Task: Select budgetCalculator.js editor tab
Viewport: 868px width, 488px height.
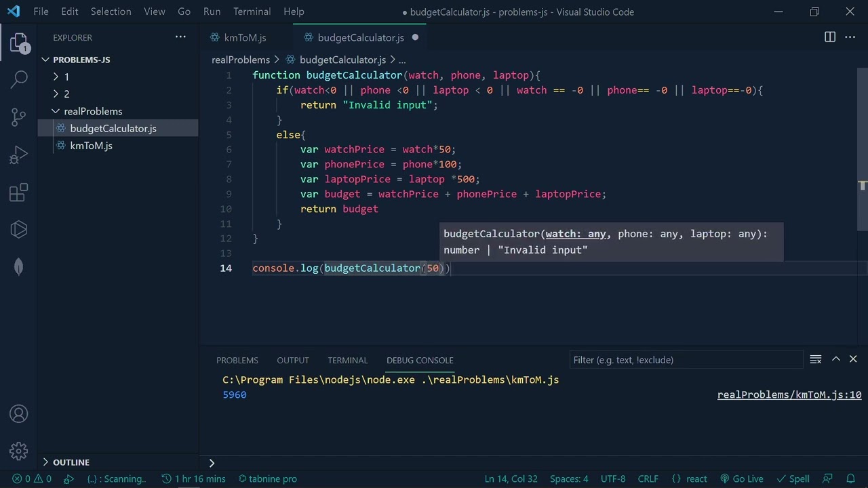Action: point(361,37)
